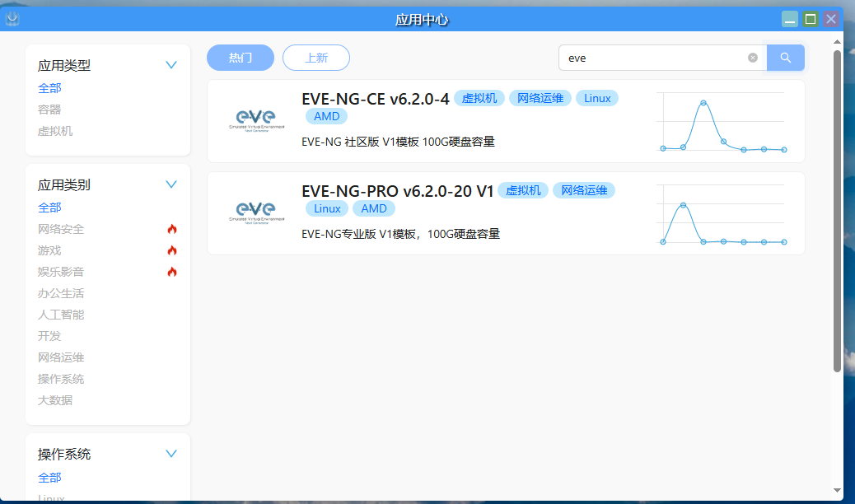Select 全部 under 应用类别
This screenshot has width=855, height=504.
49,208
